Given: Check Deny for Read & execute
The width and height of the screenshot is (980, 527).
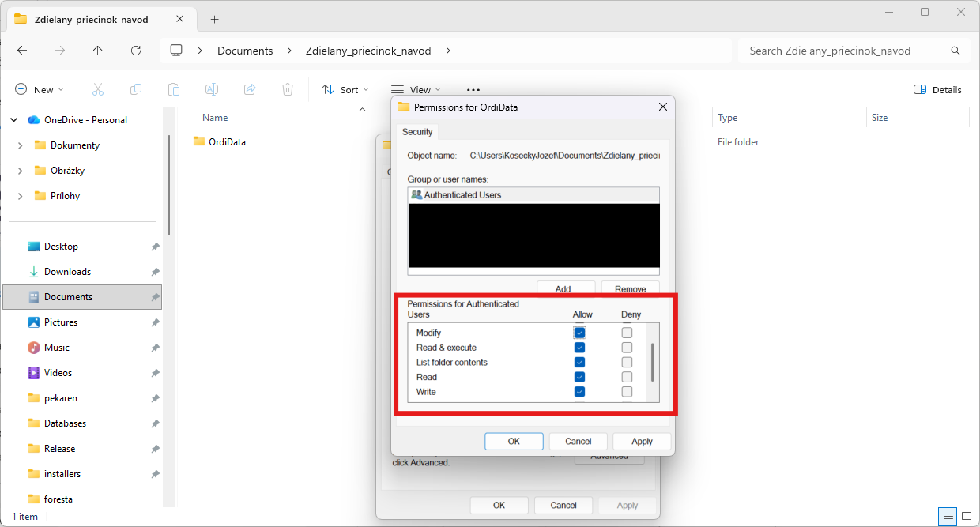Looking at the screenshot, I should (627, 348).
